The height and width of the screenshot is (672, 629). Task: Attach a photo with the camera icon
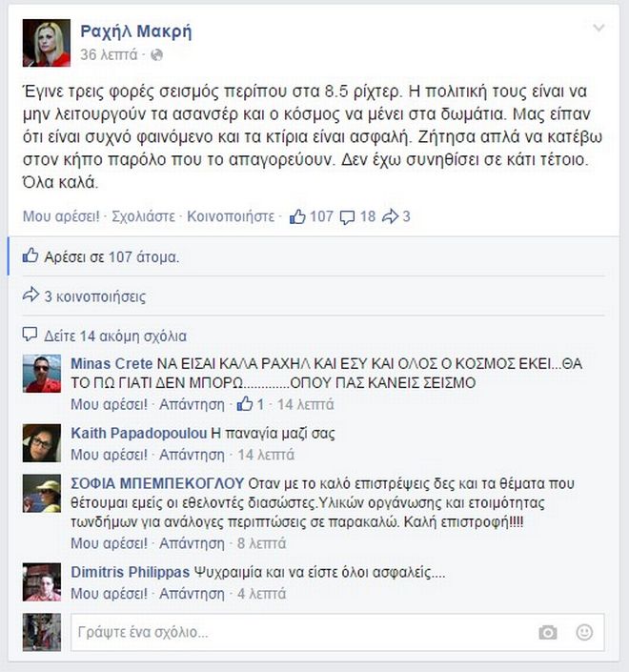click(548, 632)
